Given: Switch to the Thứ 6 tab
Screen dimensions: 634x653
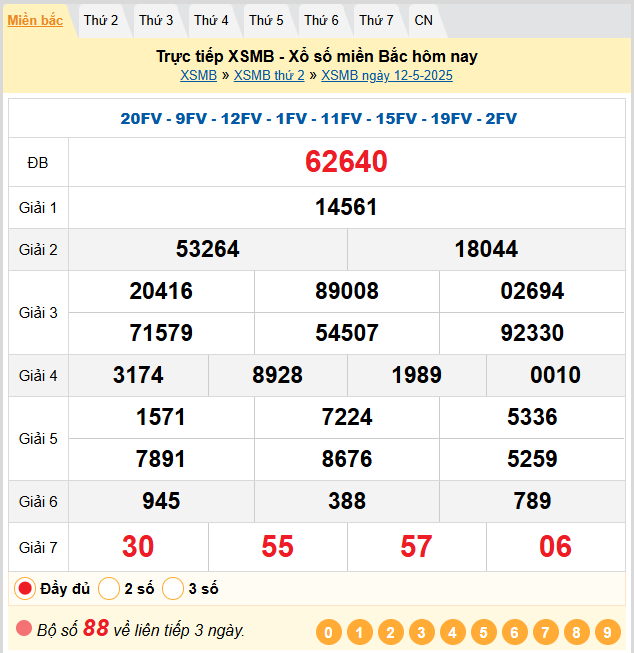Looking at the screenshot, I should [321, 20].
